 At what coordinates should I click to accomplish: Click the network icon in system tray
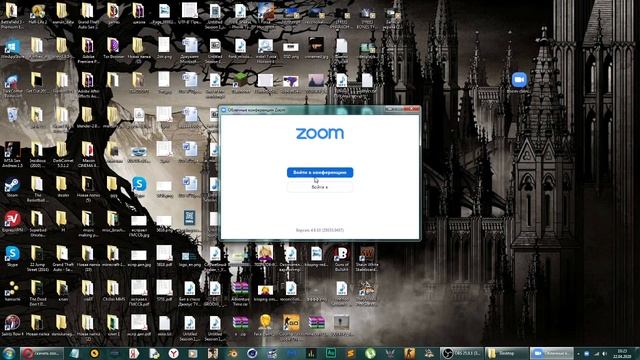point(596,353)
